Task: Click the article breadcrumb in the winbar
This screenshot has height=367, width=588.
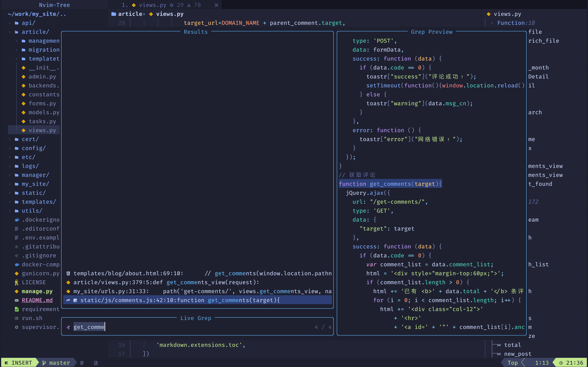Action: point(130,14)
